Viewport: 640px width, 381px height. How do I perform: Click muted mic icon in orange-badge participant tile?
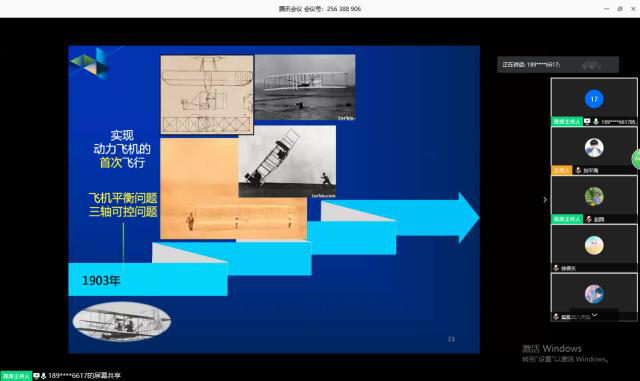click(578, 170)
